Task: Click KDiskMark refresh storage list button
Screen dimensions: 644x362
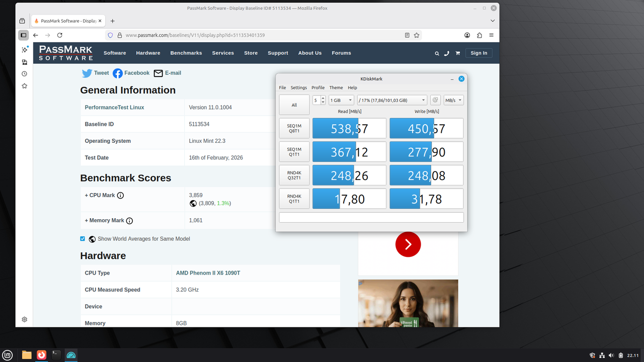Action: coord(435,100)
